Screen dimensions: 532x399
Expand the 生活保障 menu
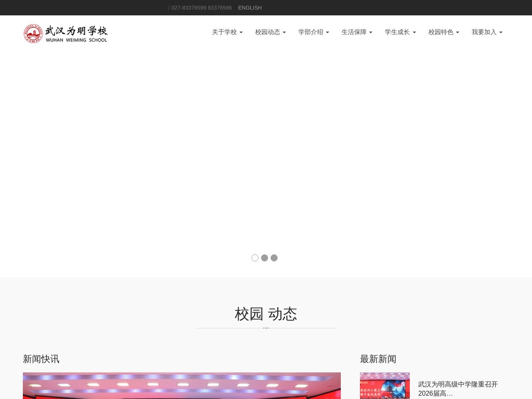357,32
